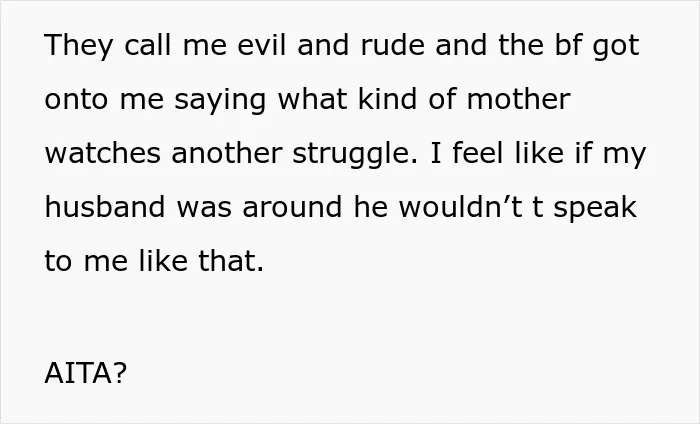The width and height of the screenshot is (700, 424).
Task: Select the word "mother"
Action: click(x=518, y=99)
